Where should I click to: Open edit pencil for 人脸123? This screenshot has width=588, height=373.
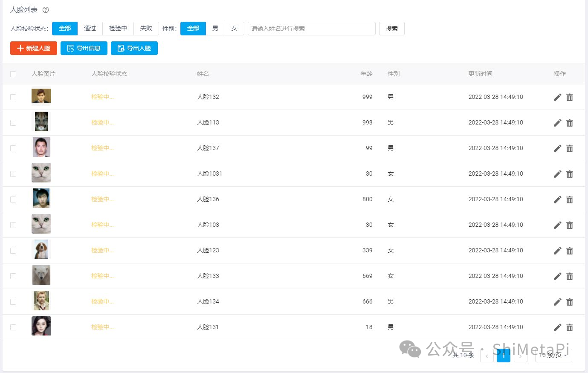click(x=557, y=251)
